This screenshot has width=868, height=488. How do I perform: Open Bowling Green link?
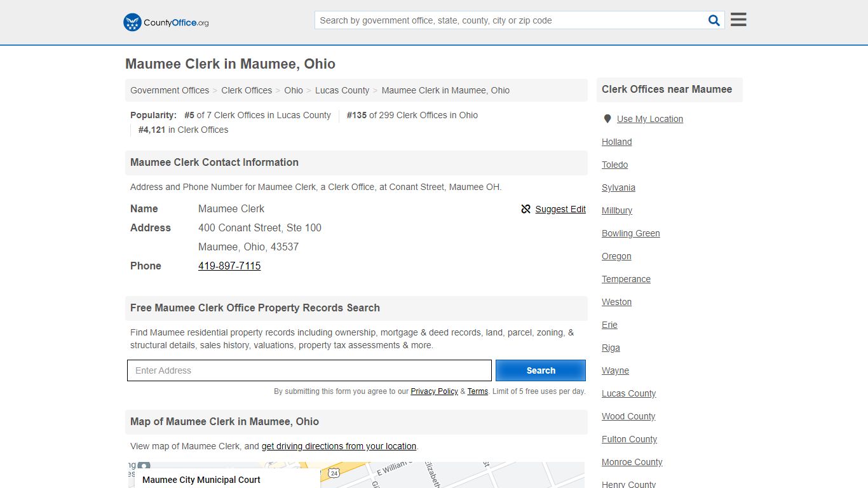pos(630,233)
